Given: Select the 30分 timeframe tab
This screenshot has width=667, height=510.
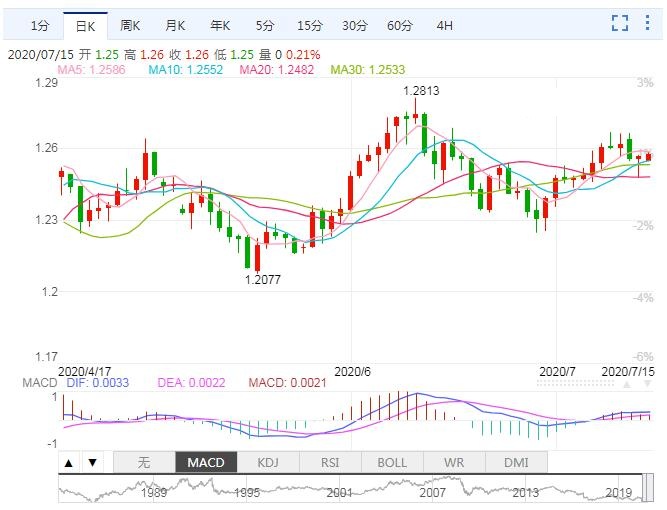Looking at the screenshot, I should [x=354, y=25].
